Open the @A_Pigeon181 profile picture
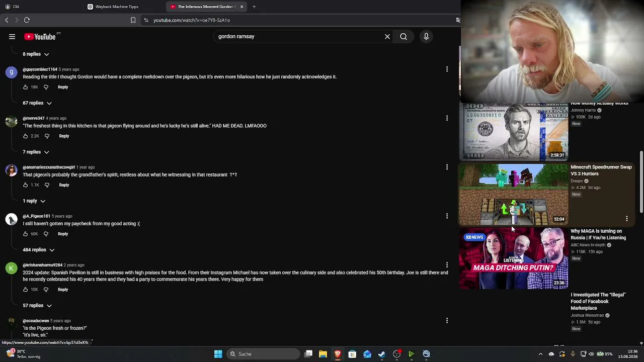This screenshot has height=362, width=644. coord(11,219)
